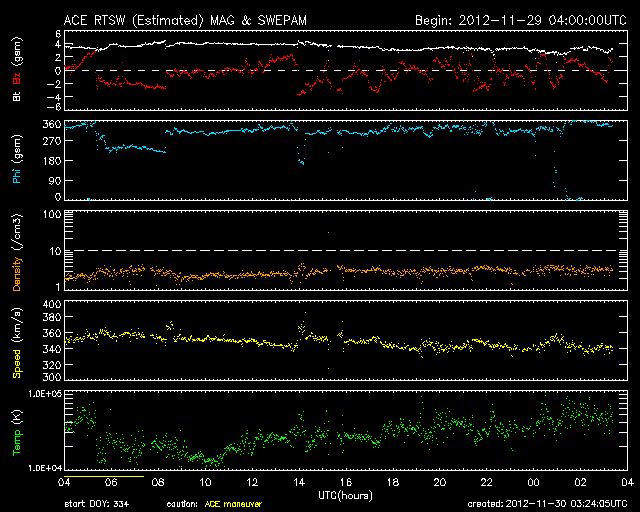The image size is (640, 512).
Task: Click the 00 hour tick on time axis
Action: pyautogui.click(x=533, y=482)
